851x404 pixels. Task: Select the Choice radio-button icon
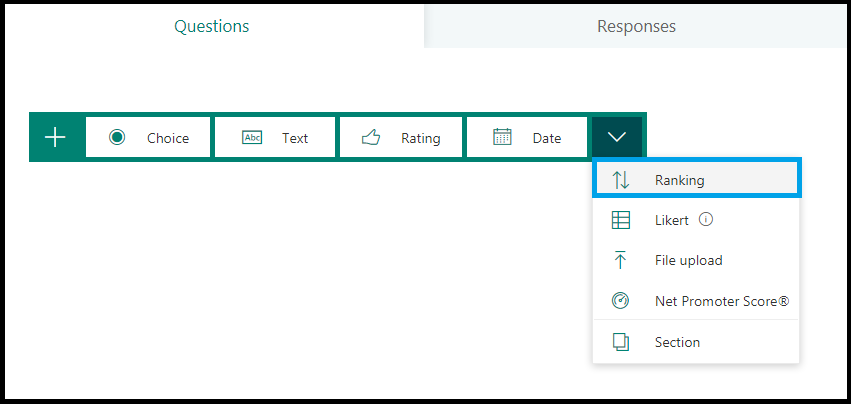coord(117,137)
